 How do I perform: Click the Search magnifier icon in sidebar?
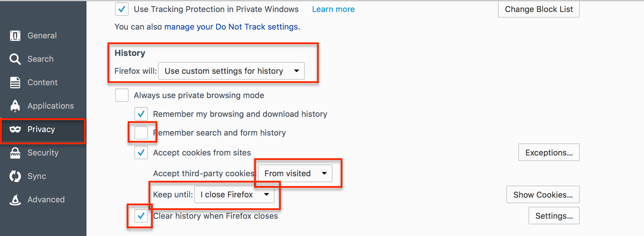tap(15, 59)
